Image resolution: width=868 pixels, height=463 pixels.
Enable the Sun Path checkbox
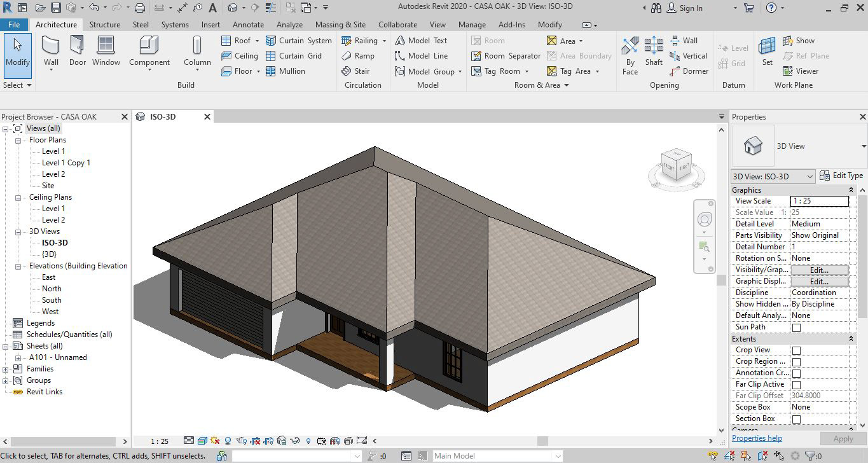click(796, 328)
